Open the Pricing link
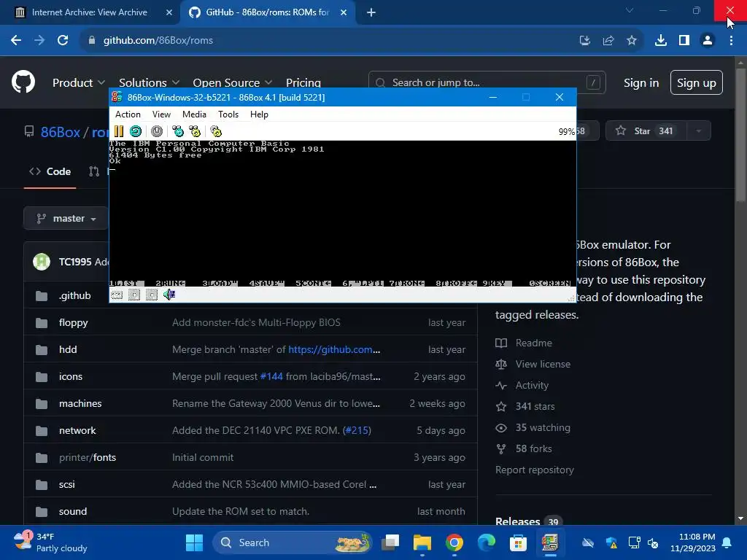 (303, 83)
